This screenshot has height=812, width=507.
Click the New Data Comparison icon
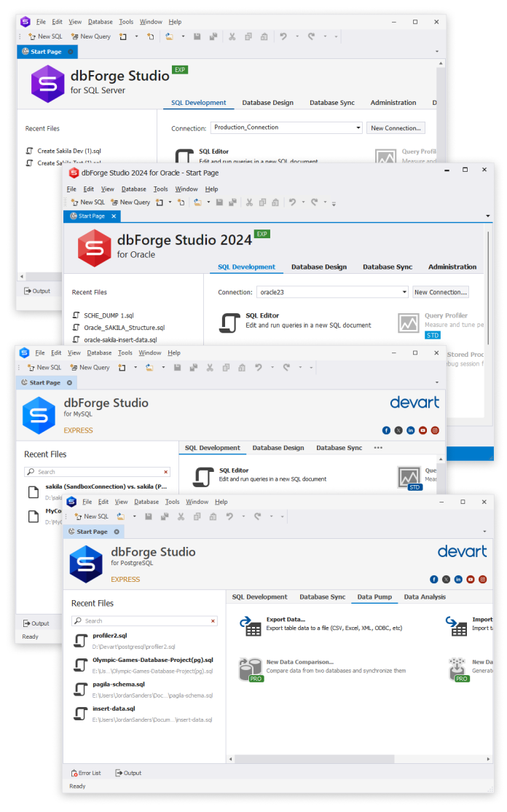(x=251, y=669)
